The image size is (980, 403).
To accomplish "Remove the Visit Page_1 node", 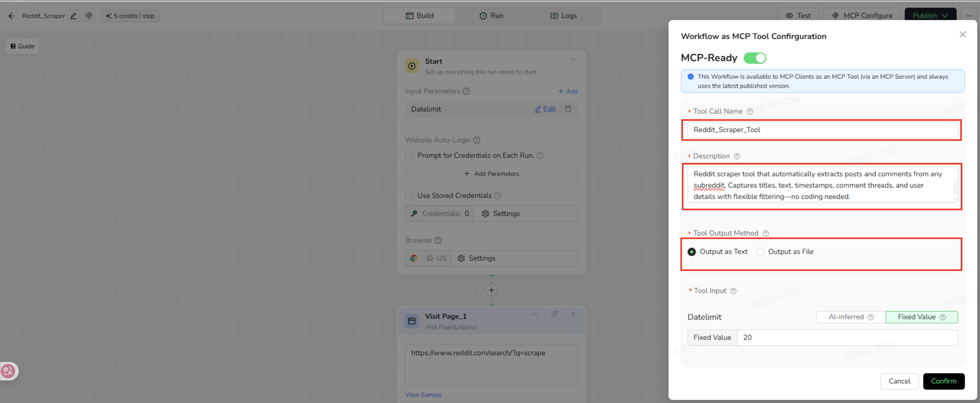I will [x=573, y=314].
